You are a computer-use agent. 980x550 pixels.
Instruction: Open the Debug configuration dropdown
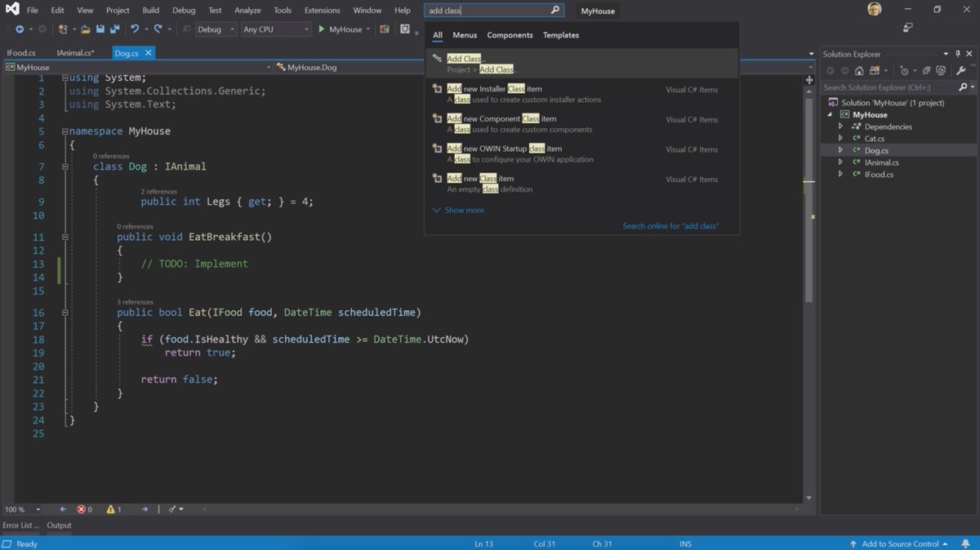pos(216,29)
